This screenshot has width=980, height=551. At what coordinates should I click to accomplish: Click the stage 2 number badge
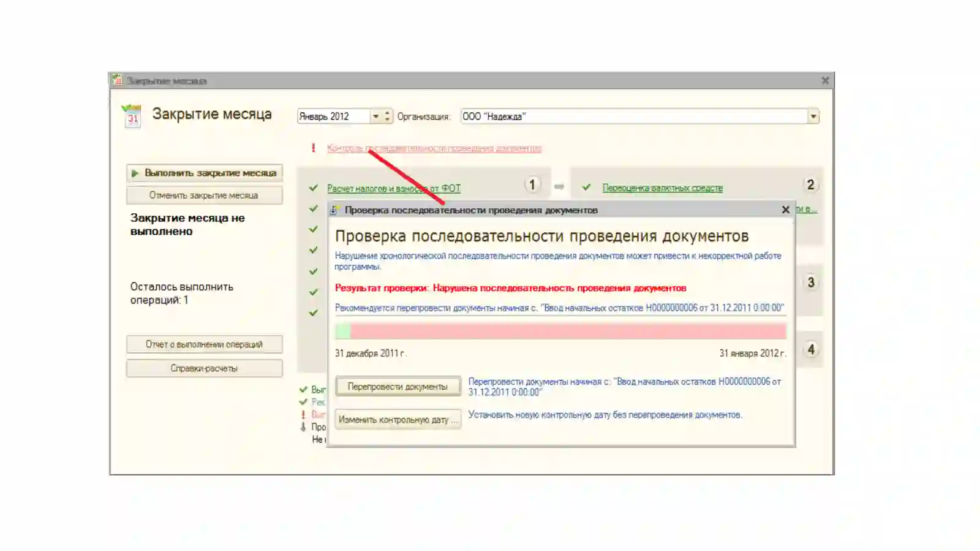[810, 185]
